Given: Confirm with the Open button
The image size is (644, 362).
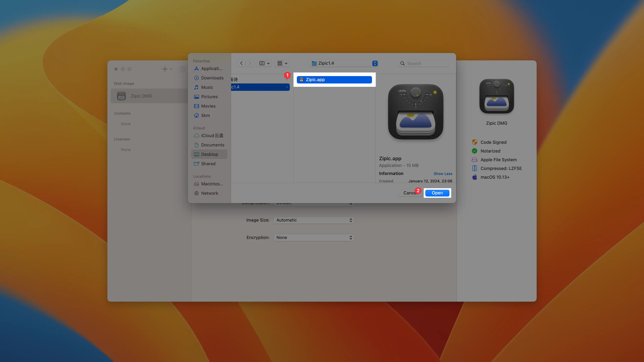Looking at the screenshot, I should [437, 193].
